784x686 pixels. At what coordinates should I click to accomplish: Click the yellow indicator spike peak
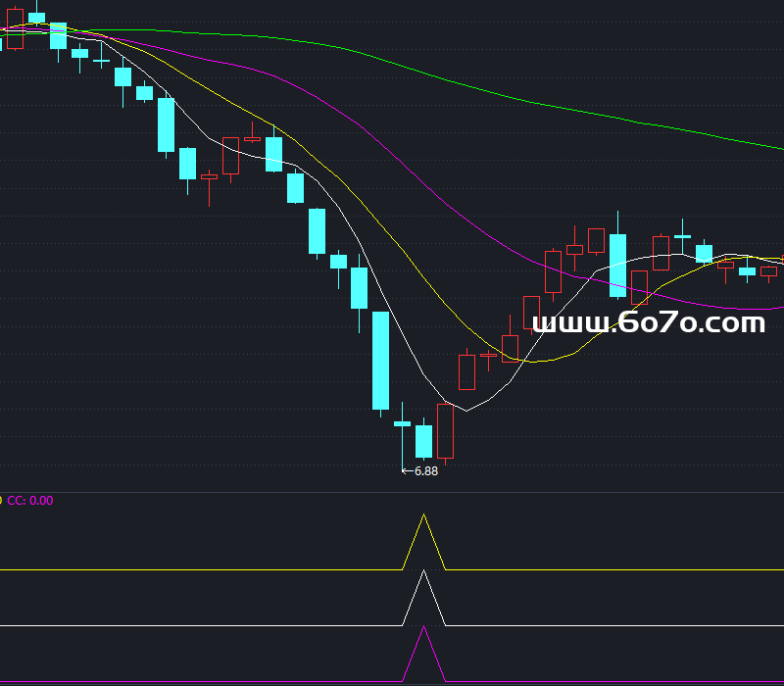click(x=423, y=515)
